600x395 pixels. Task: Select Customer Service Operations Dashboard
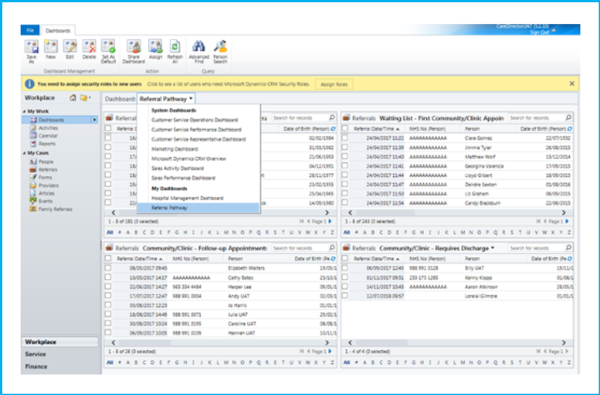tap(195, 120)
